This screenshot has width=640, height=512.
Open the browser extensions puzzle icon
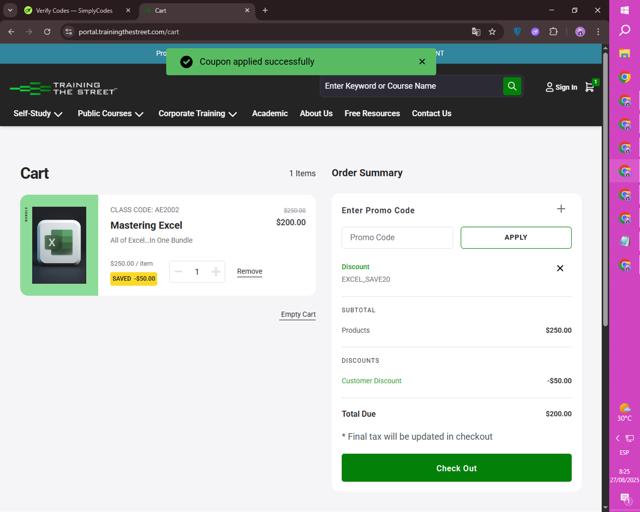click(x=553, y=32)
